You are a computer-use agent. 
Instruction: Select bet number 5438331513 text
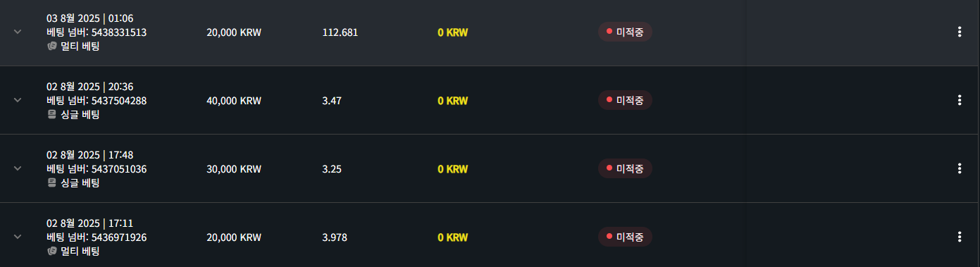[119, 32]
